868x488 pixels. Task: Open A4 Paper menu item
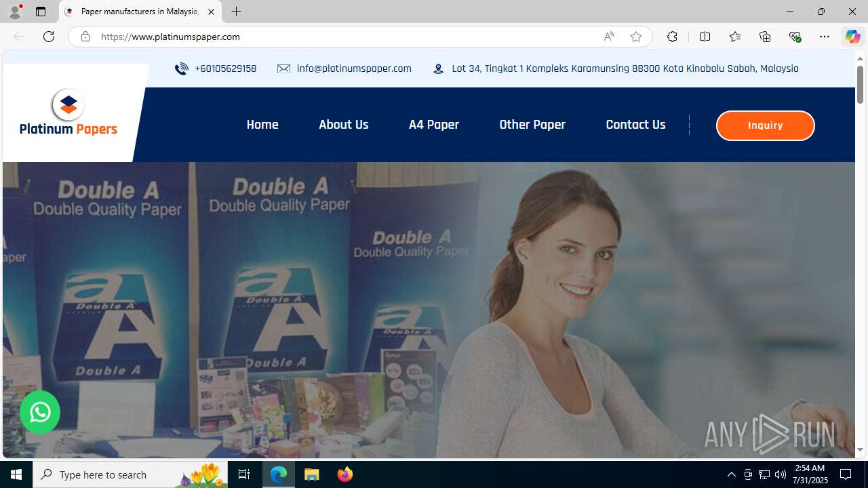click(x=434, y=125)
